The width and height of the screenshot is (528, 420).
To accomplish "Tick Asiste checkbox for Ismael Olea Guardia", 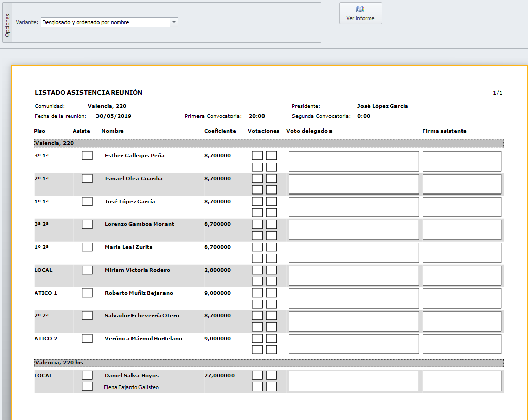I will [87, 178].
